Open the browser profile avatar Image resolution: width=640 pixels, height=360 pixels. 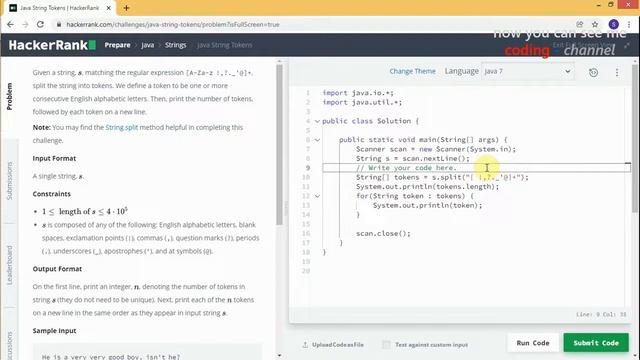point(613,24)
